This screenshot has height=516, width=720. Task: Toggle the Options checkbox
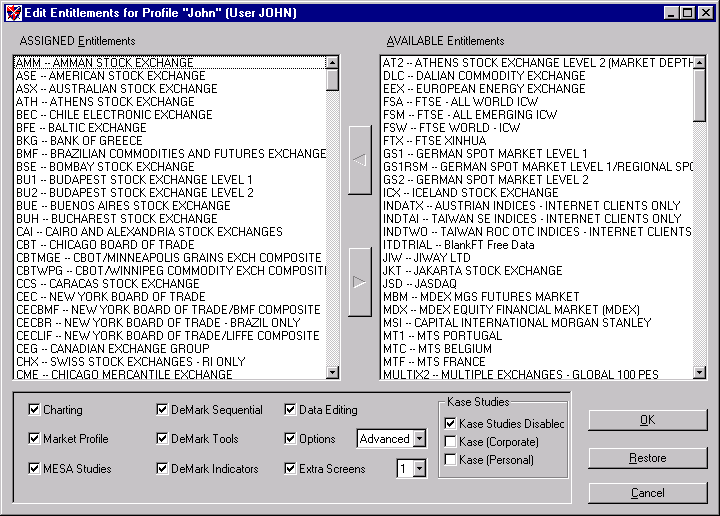pyautogui.click(x=290, y=438)
